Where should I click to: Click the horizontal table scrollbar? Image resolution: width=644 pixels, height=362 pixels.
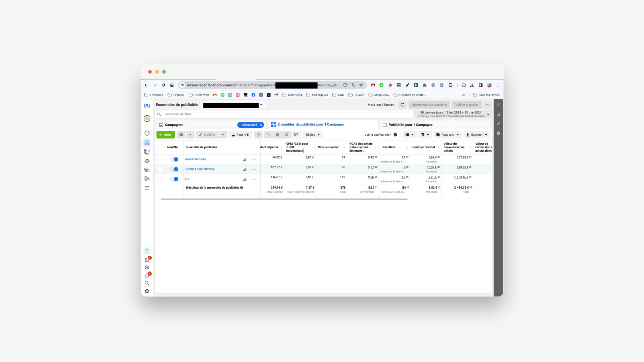point(284,199)
